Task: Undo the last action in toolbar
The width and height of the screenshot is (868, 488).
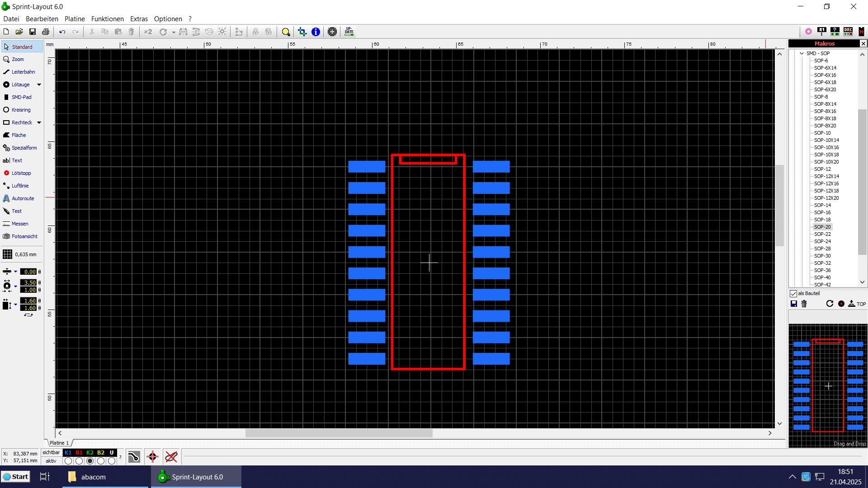Action: pyautogui.click(x=62, y=32)
